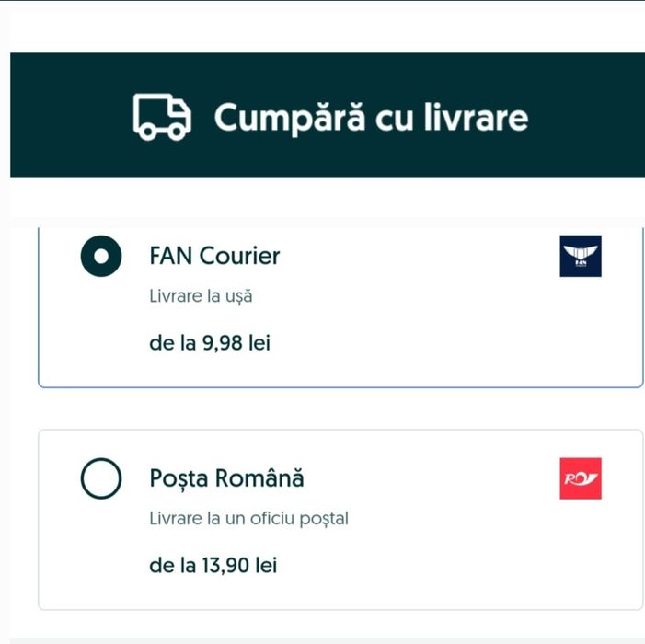The width and height of the screenshot is (645, 644).
Task: Click the FAN Courier logo
Action: tap(581, 256)
